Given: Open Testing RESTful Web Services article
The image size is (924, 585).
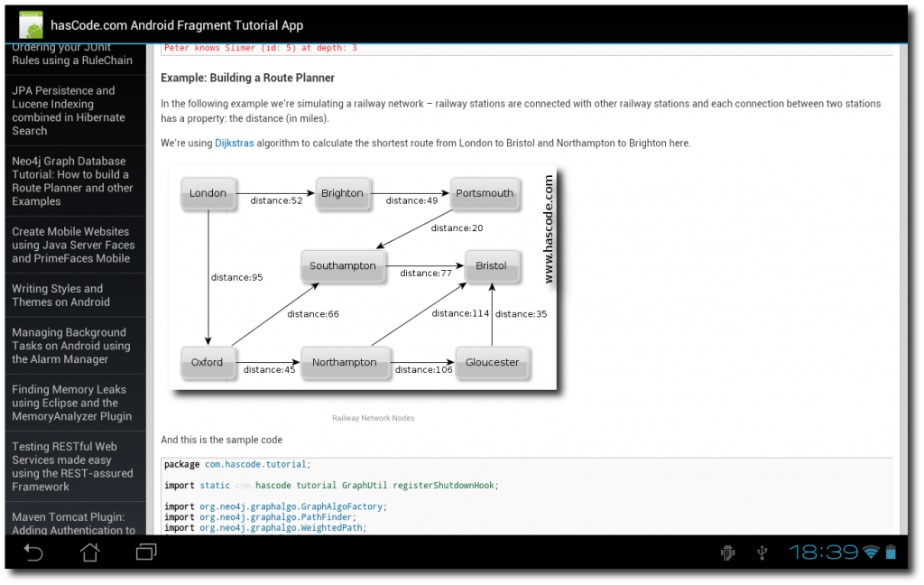Looking at the screenshot, I should [x=72, y=466].
